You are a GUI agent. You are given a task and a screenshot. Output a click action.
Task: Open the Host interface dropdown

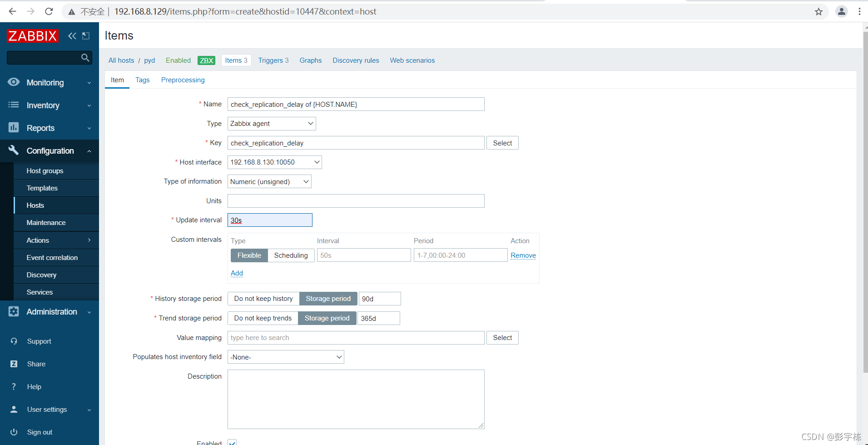(x=274, y=162)
